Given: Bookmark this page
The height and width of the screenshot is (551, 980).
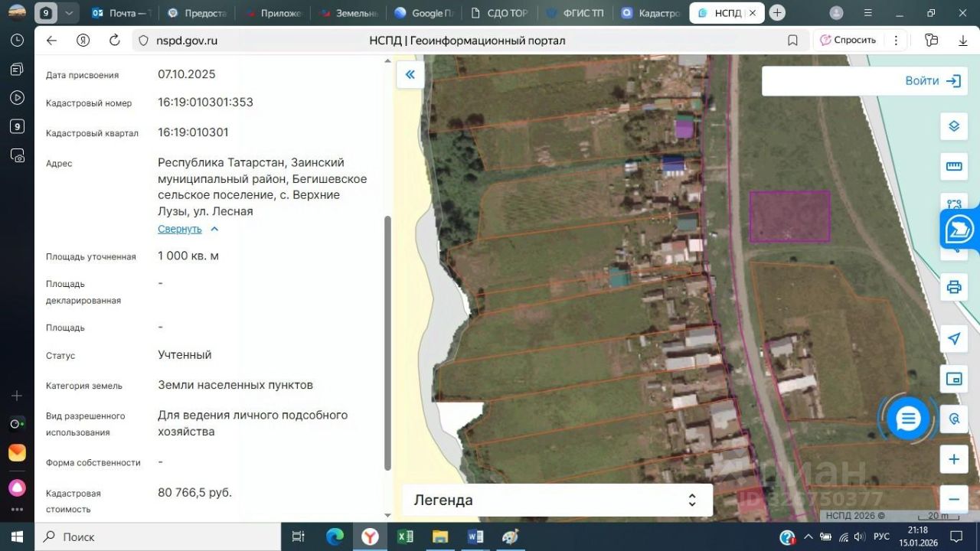Looking at the screenshot, I should [793, 41].
